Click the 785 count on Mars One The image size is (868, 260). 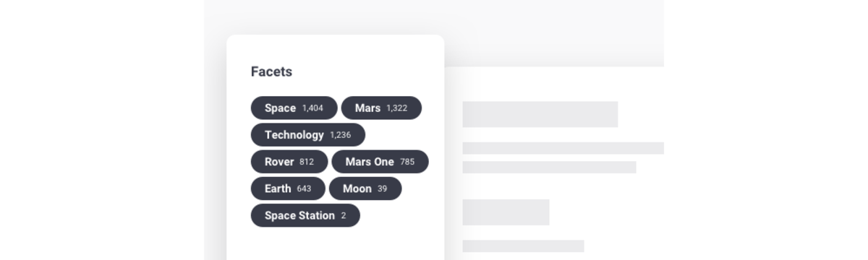(x=407, y=162)
